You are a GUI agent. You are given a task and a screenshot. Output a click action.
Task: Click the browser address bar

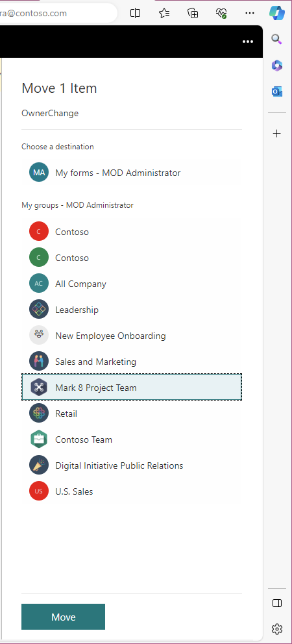click(x=58, y=13)
